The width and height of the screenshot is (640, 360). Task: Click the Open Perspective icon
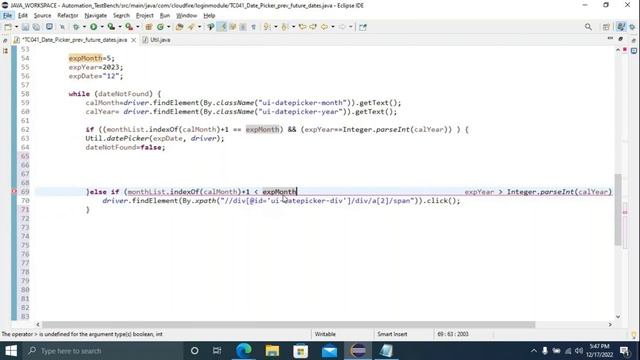point(606,27)
